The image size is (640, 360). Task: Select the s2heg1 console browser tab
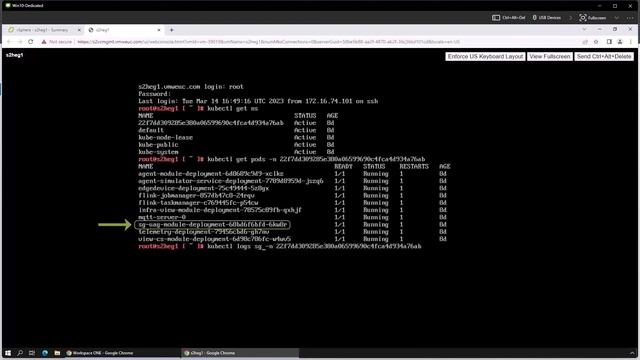point(121,30)
